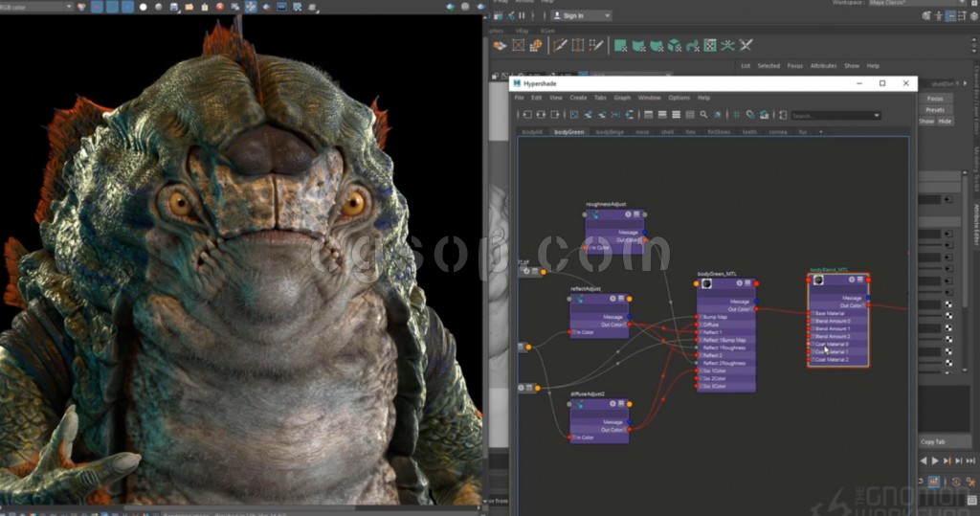Click the bodyGreen_MTL material swatch icon

706,283
